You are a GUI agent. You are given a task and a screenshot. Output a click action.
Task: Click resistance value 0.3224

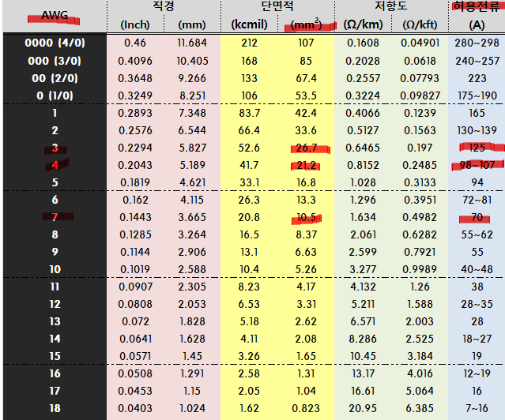(x=363, y=96)
